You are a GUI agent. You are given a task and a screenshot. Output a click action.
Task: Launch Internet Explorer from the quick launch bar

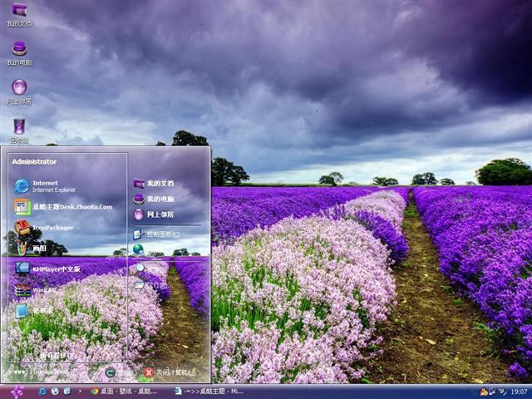[x=42, y=392]
